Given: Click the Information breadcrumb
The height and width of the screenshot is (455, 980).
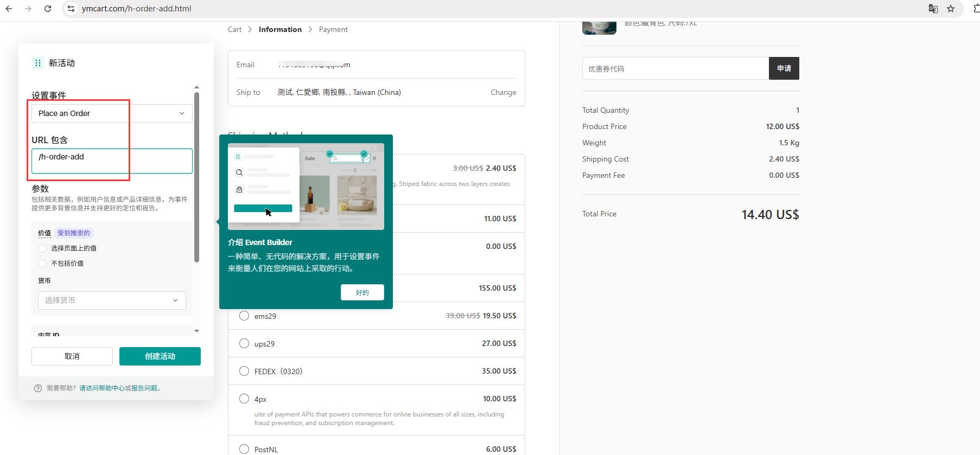Looking at the screenshot, I should point(280,29).
